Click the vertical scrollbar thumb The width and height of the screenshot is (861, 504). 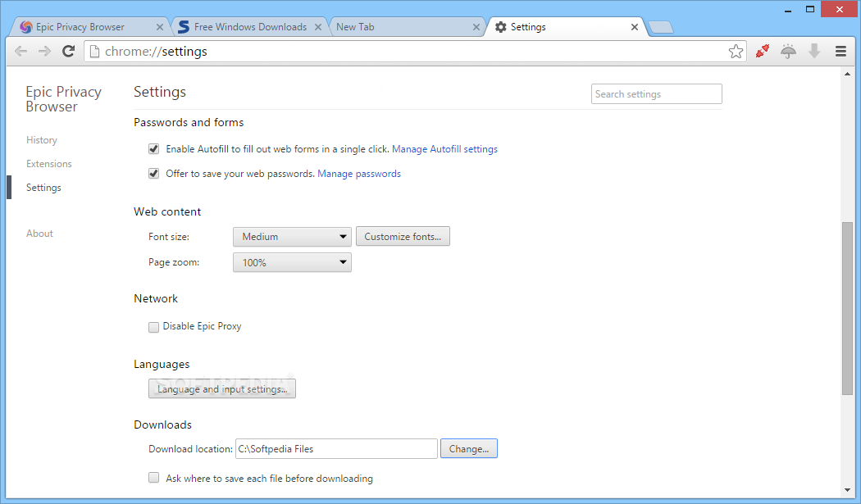[847, 308]
